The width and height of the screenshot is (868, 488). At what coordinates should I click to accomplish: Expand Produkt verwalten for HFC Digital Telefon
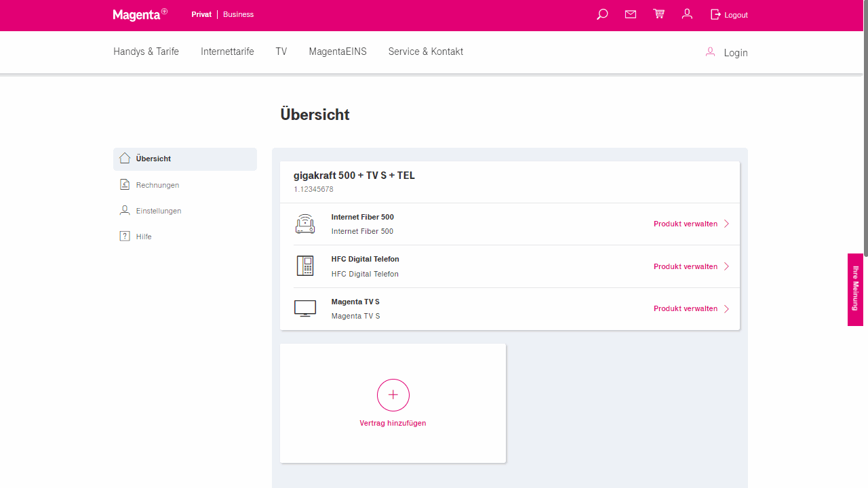click(686, 266)
